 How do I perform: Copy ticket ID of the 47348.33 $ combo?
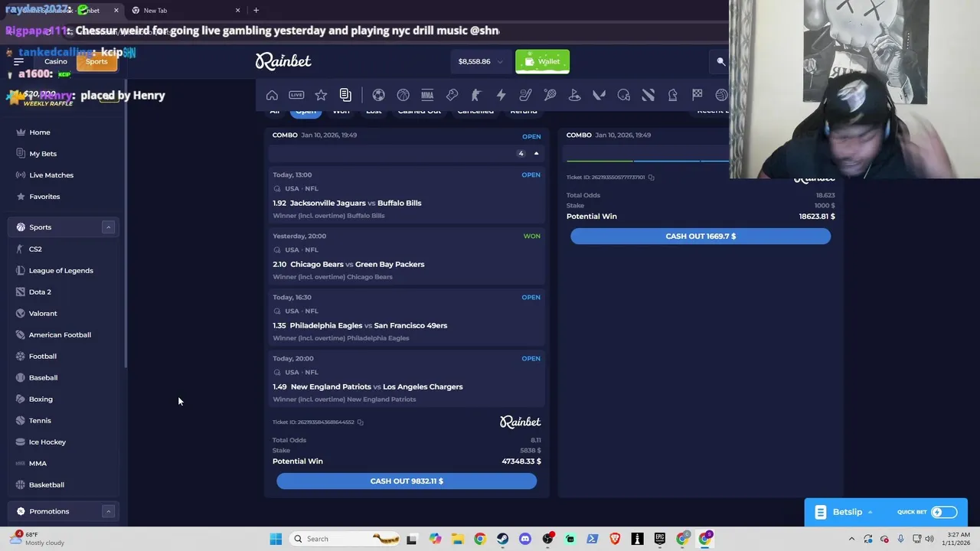click(x=360, y=422)
